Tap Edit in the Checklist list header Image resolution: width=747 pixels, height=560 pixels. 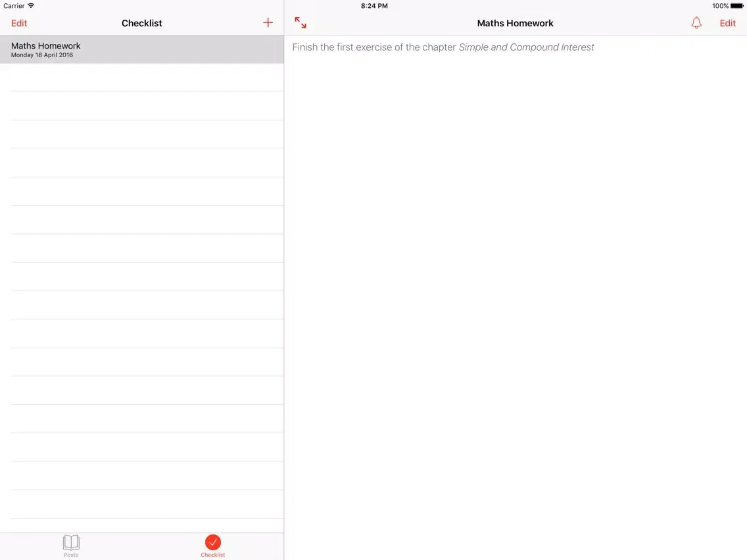[19, 23]
